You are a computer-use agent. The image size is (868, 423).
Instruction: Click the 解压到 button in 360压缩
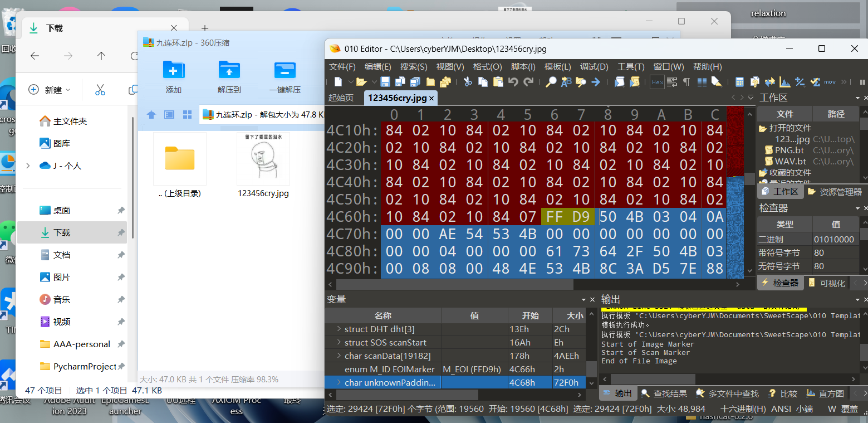(229, 76)
